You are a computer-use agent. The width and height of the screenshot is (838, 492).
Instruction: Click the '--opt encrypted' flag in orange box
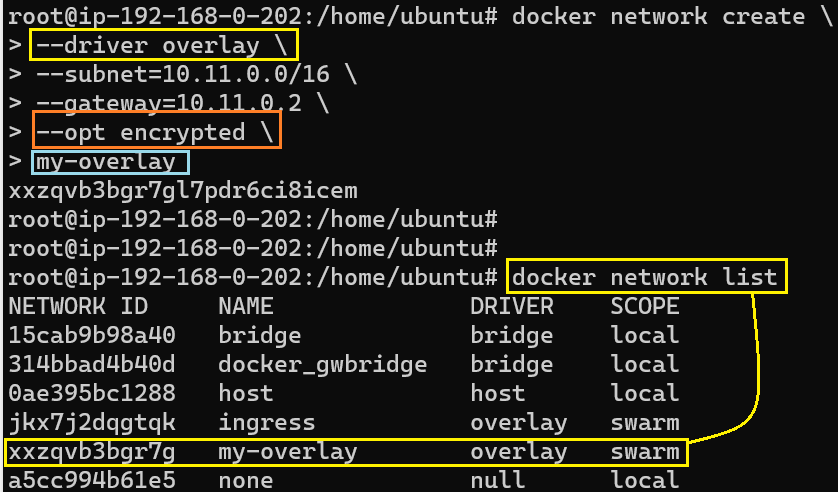157,132
